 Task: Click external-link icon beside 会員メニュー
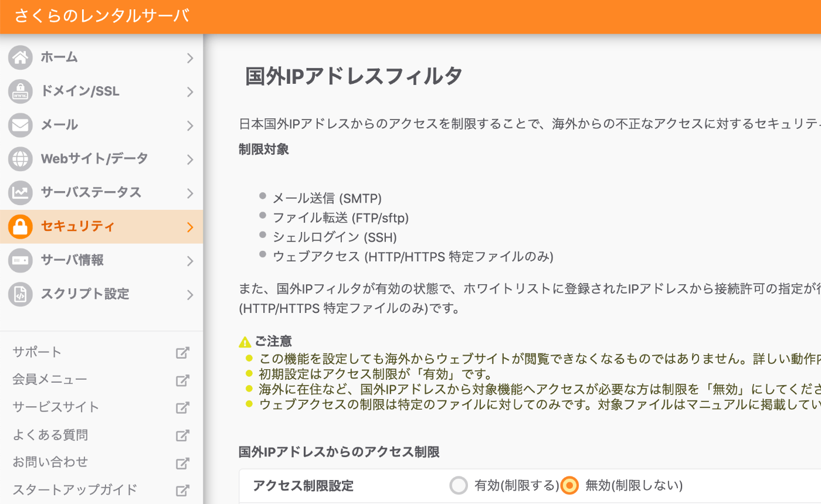pyautogui.click(x=183, y=380)
